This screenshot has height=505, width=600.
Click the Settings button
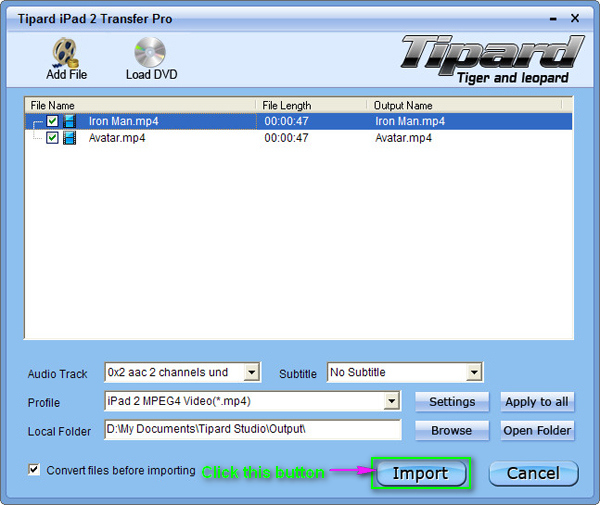coord(452,402)
